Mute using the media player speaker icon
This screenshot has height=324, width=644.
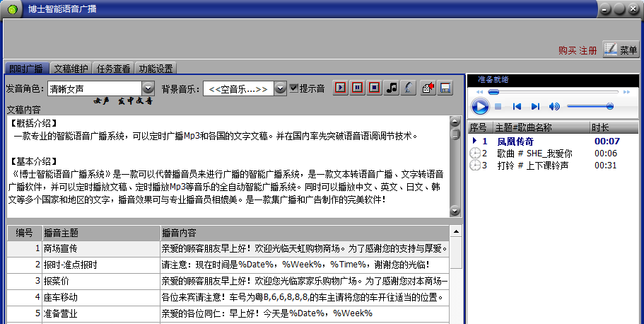click(x=554, y=107)
